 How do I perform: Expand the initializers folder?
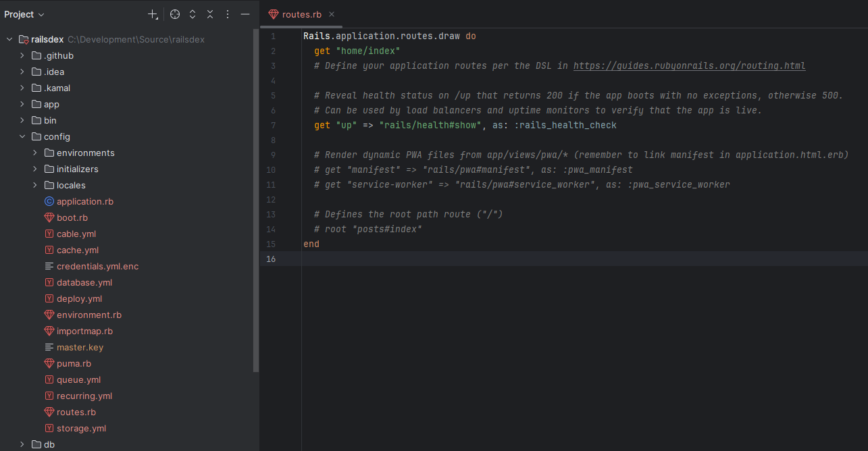tap(35, 169)
